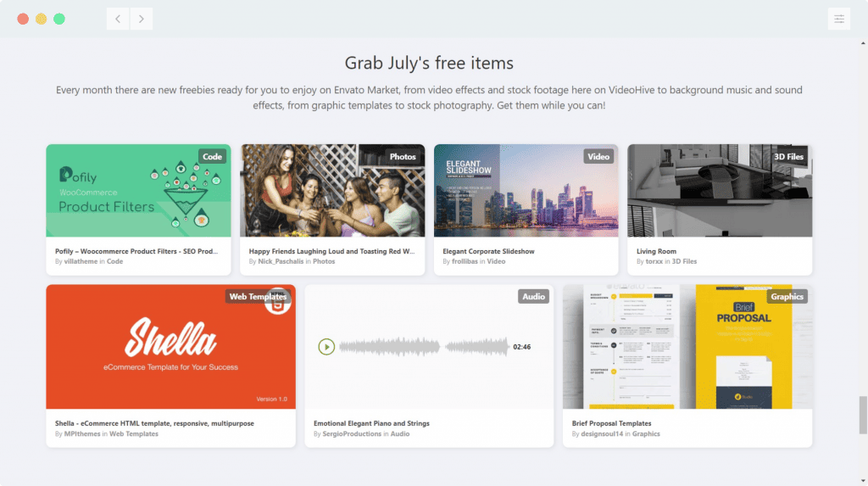Open Brief Proposal Templates title link

tap(611, 423)
